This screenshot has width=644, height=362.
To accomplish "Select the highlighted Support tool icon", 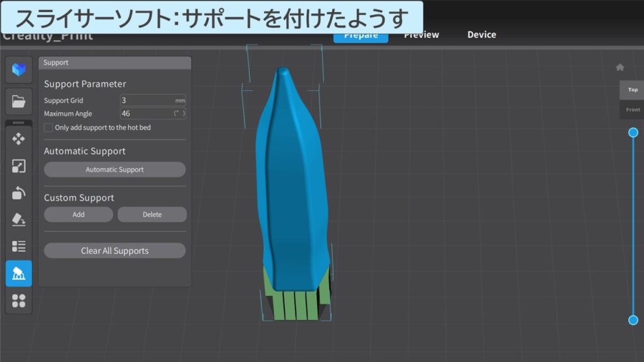I will pyautogui.click(x=18, y=273).
